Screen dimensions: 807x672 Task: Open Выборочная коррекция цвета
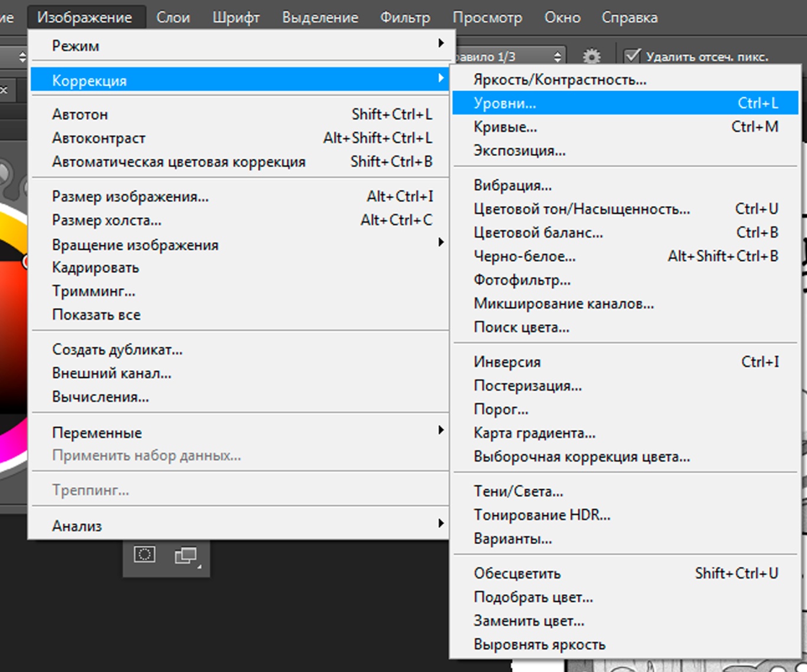tap(625, 456)
